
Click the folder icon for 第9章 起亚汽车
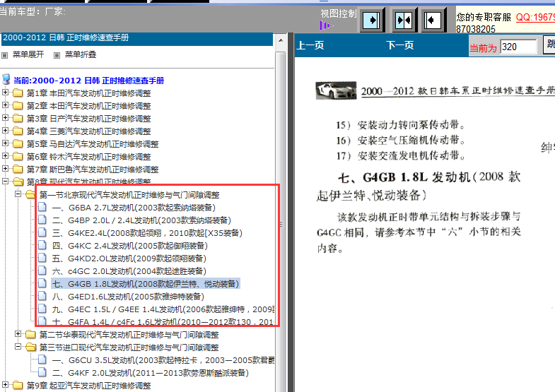pos(18,385)
